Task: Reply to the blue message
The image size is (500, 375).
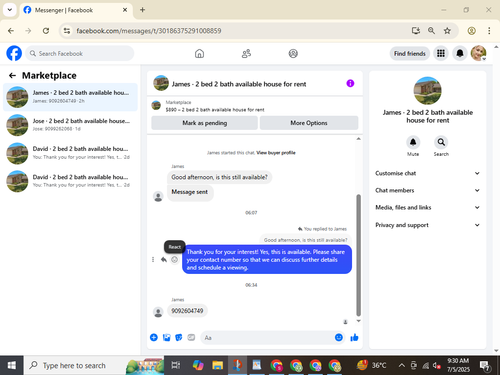Action: (164, 259)
